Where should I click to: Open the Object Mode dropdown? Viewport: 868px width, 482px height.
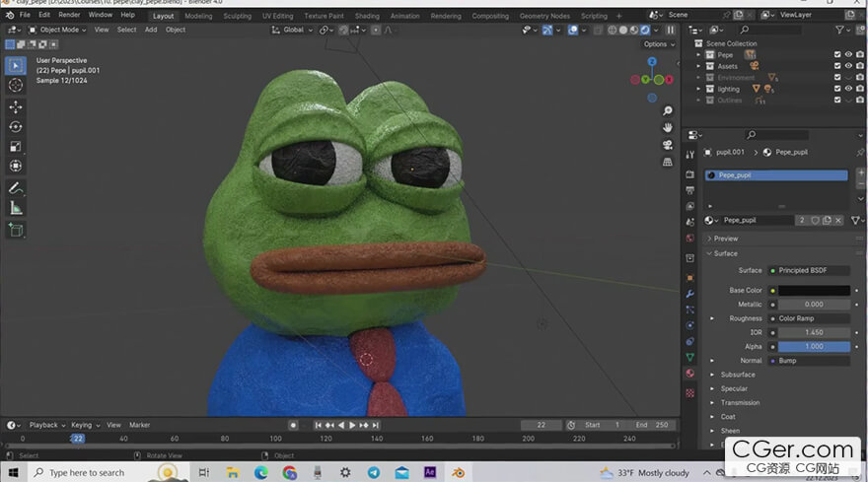pyautogui.click(x=57, y=30)
